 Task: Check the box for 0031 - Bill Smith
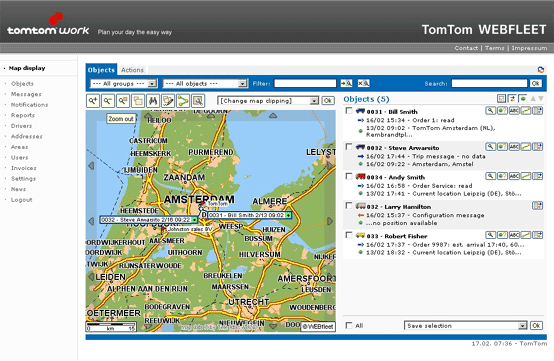pyautogui.click(x=349, y=111)
